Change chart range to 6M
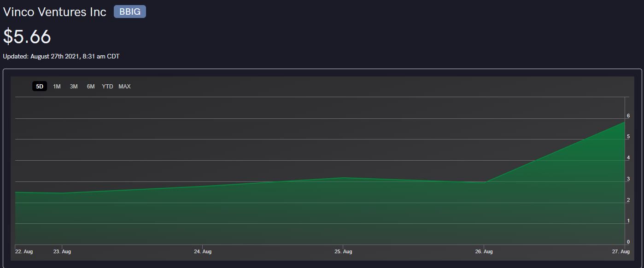This screenshot has width=644, height=268. [91, 87]
